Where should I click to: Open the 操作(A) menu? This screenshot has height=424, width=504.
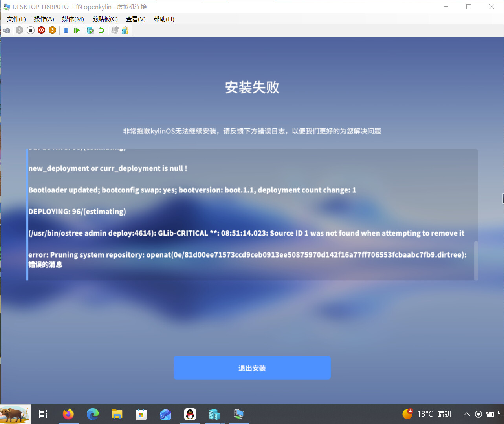pos(44,19)
